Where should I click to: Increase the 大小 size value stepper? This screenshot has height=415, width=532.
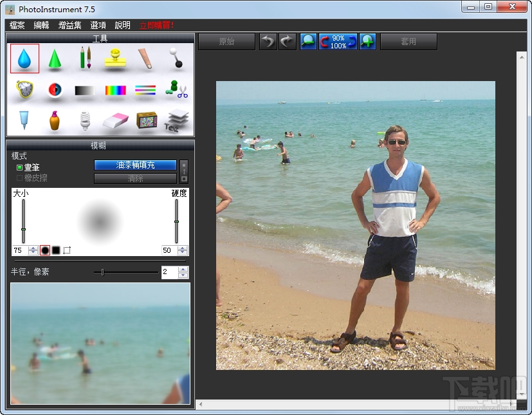click(x=33, y=248)
